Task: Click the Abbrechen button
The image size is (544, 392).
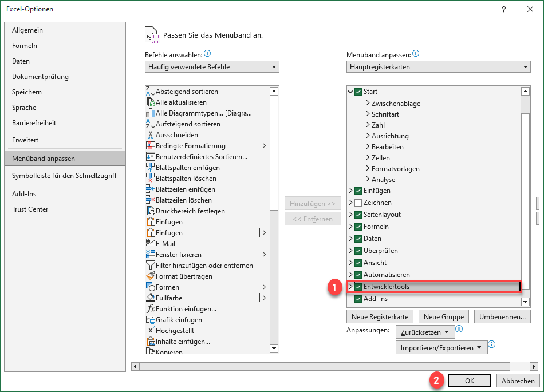Action: [518, 381]
